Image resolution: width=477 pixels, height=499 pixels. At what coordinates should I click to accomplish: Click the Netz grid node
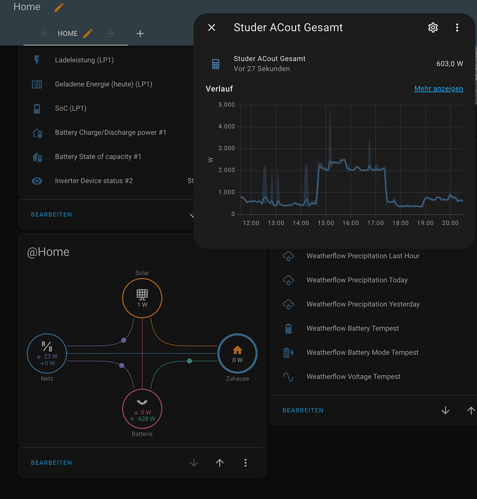(47, 353)
